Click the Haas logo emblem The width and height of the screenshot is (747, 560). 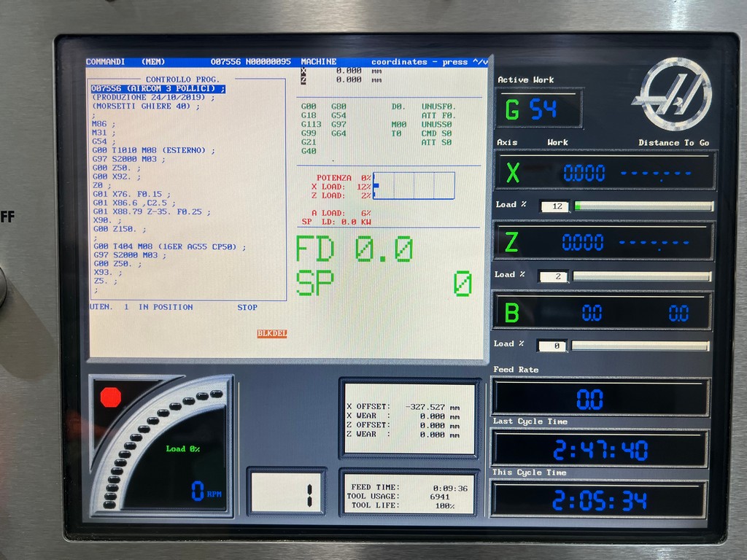[x=673, y=94]
